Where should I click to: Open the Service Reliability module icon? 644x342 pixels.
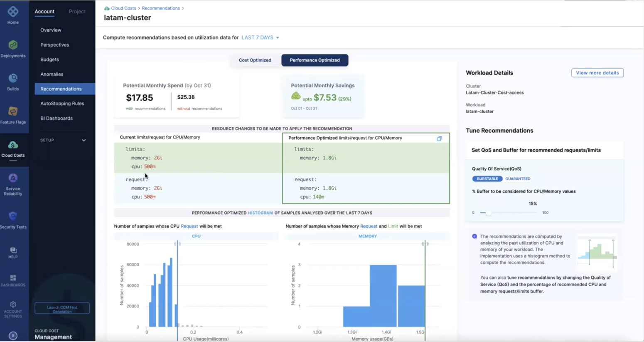click(x=13, y=178)
